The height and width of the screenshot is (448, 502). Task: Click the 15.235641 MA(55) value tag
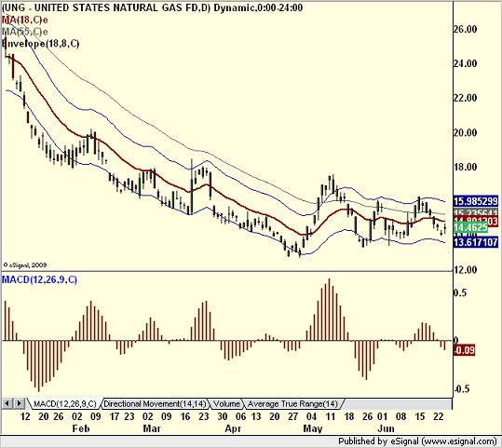click(x=476, y=212)
